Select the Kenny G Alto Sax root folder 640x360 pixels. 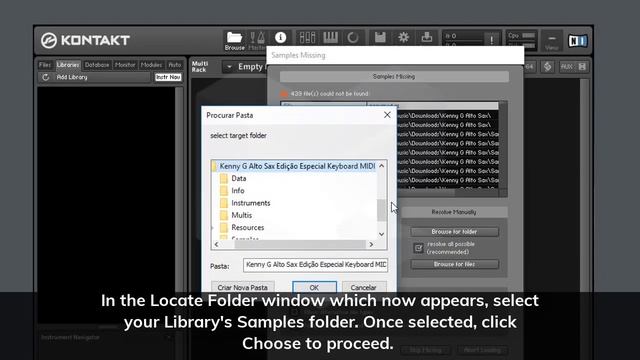[297, 166]
